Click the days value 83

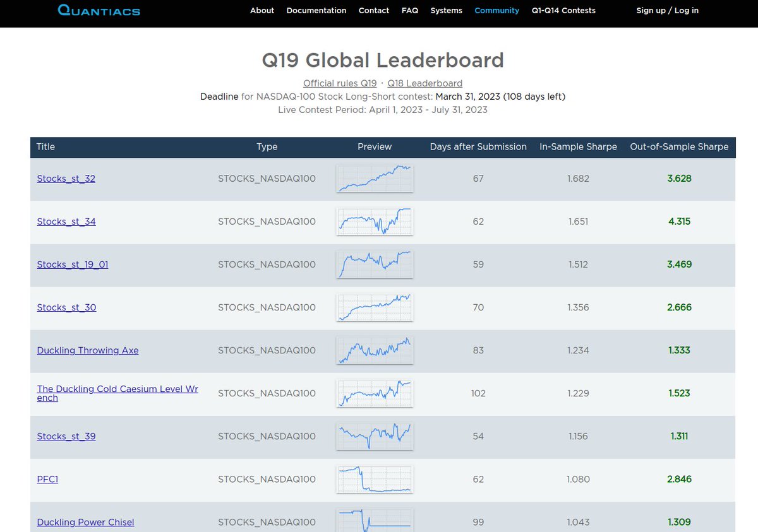478,350
